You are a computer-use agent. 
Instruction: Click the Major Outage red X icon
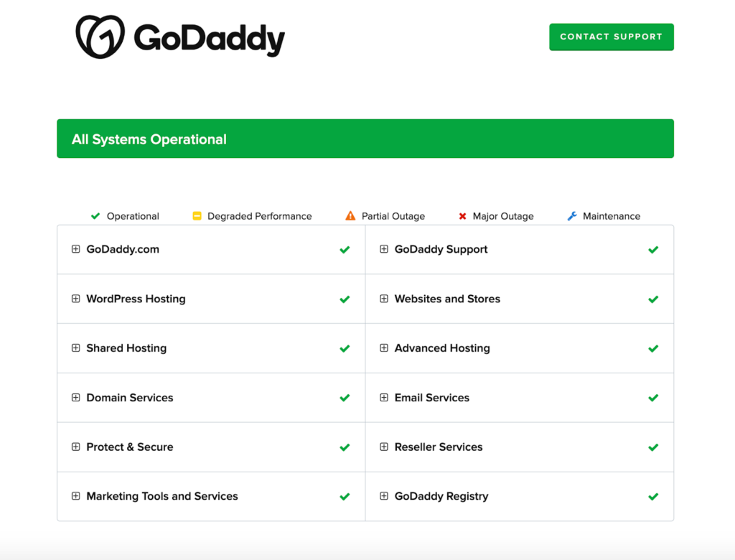point(462,215)
